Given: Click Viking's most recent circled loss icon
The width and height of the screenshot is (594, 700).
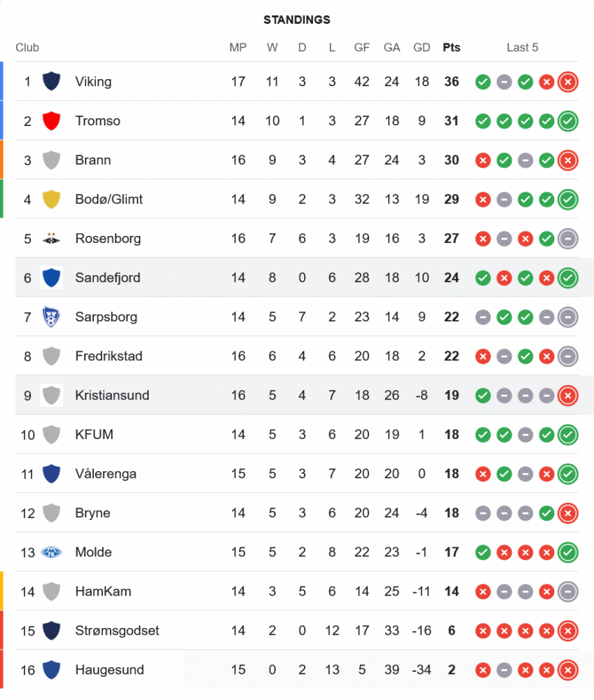Looking at the screenshot, I should [568, 81].
